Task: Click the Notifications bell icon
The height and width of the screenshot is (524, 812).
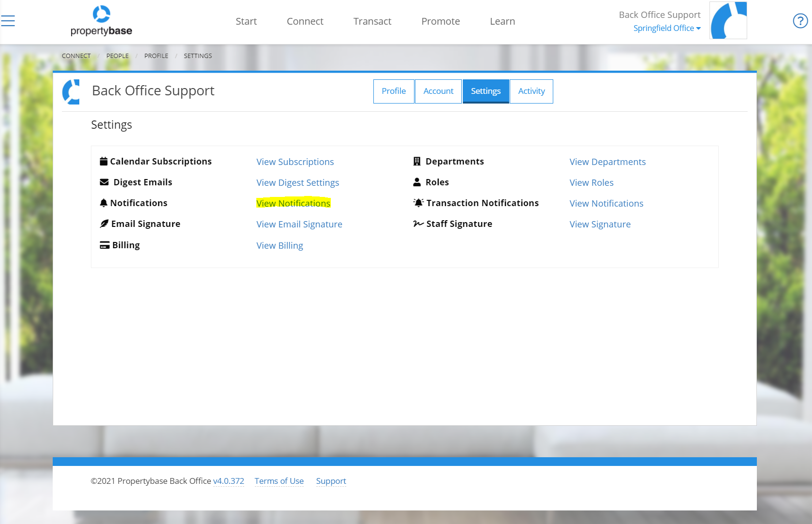Action: tap(104, 202)
